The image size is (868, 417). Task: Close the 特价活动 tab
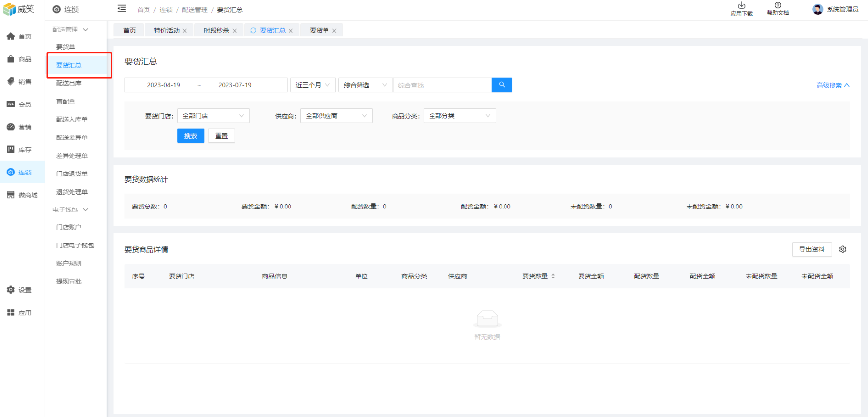pos(185,31)
